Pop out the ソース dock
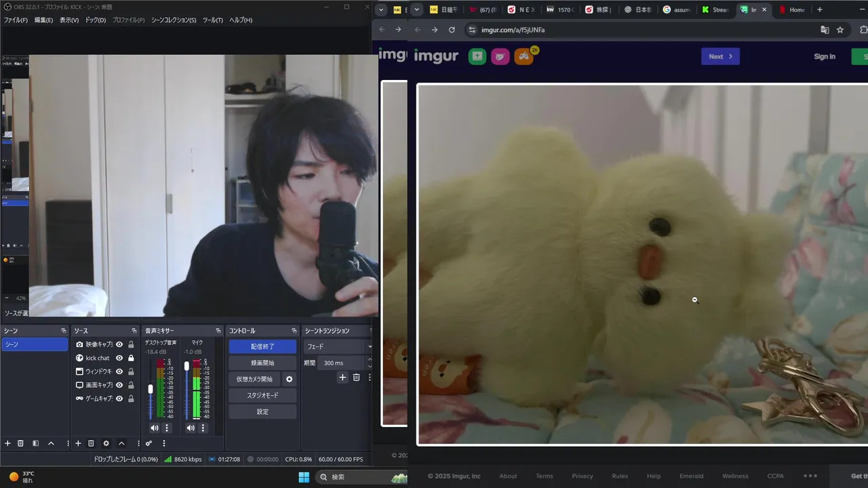 coord(134,331)
